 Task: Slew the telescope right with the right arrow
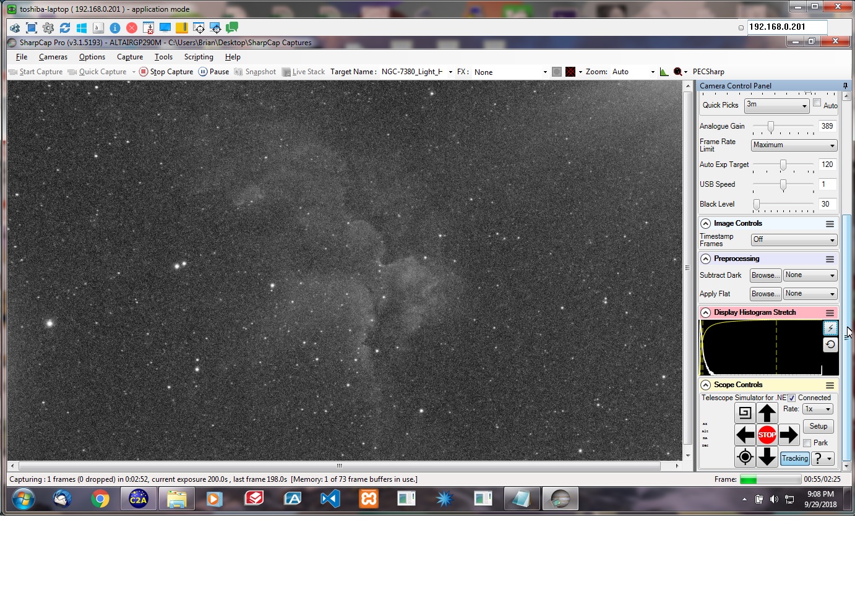click(789, 435)
